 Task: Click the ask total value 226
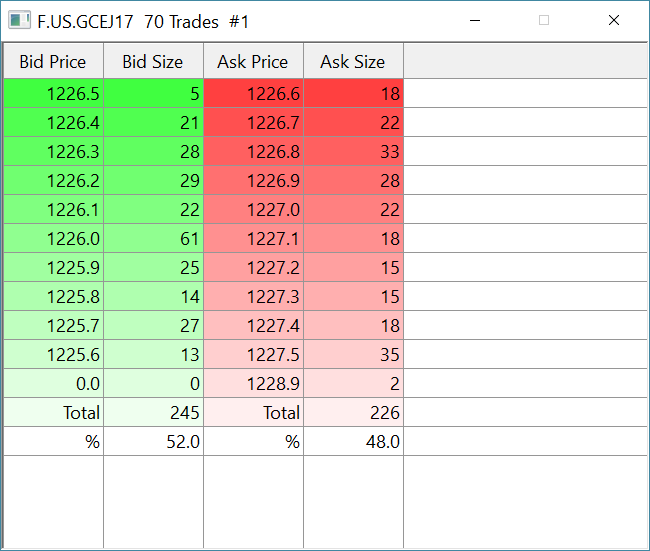click(x=353, y=413)
